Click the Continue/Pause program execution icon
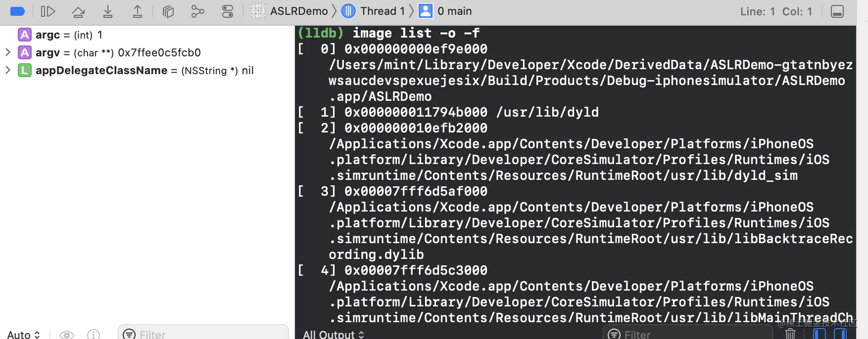The image size is (868, 339). point(48,11)
